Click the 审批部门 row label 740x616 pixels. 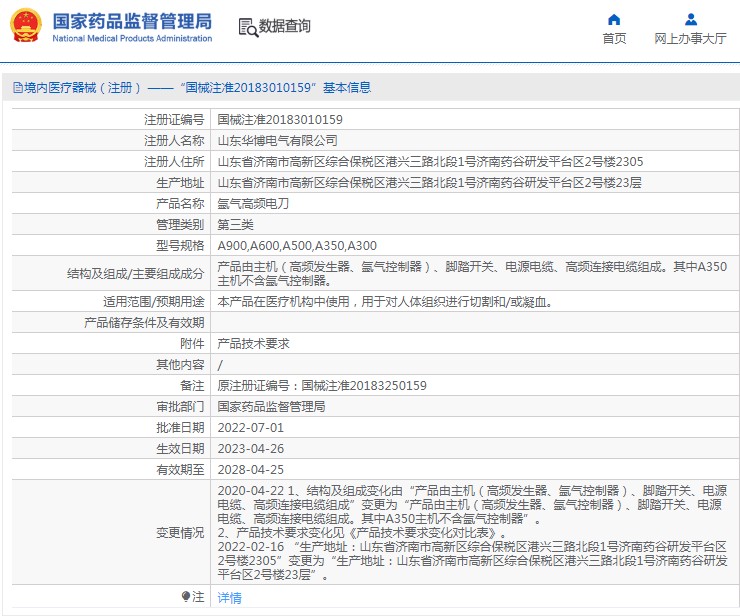click(x=180, y=406)
